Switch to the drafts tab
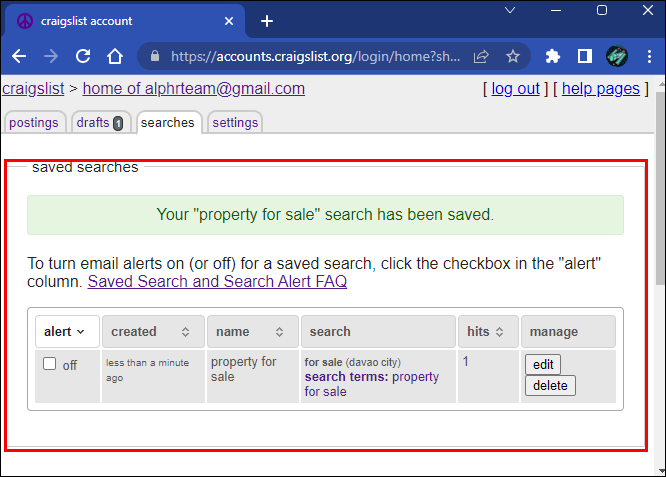 pyautogui.click(x=100, y=123)
